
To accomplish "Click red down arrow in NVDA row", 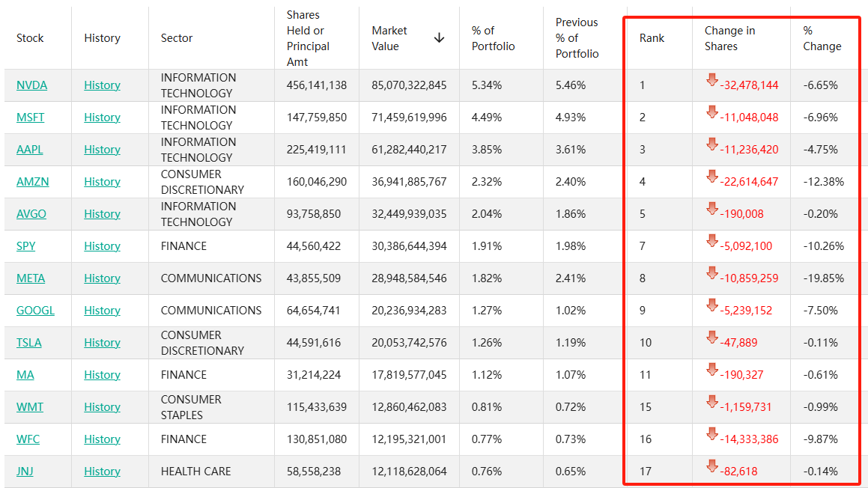I will pyautogui.click(x=712, y=80).
